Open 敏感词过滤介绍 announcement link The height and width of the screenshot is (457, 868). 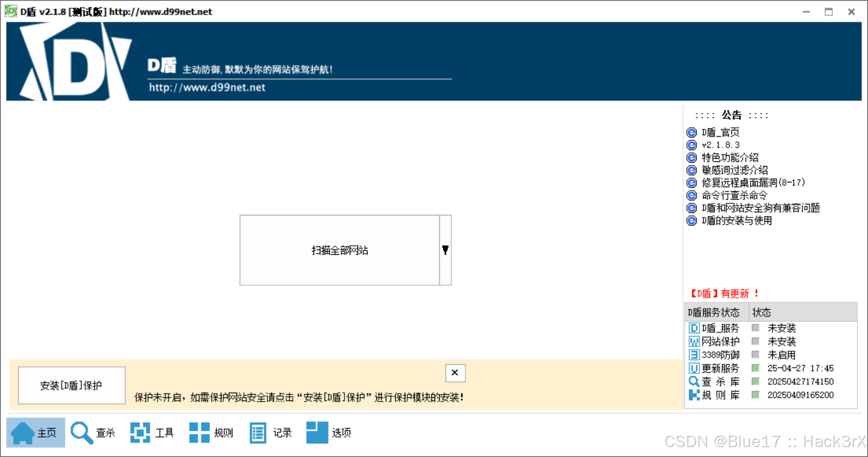coord(735,170)
